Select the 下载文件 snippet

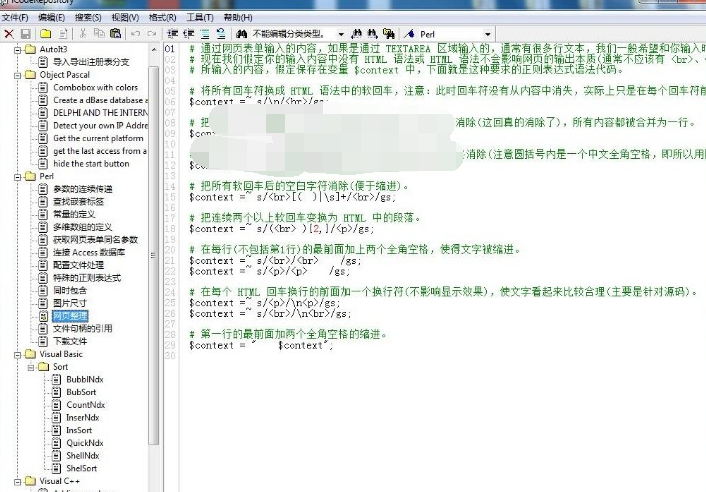tap(70, 341)
